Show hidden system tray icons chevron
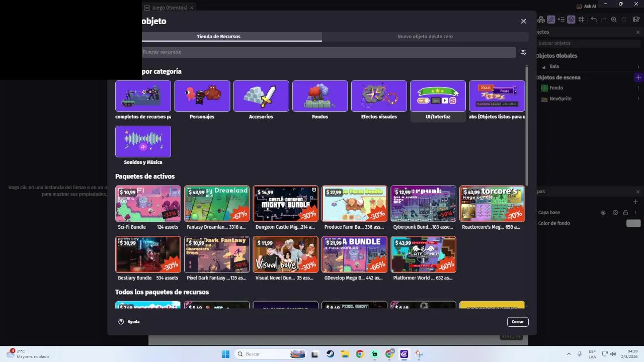644x362 pixels. [569, 354]
